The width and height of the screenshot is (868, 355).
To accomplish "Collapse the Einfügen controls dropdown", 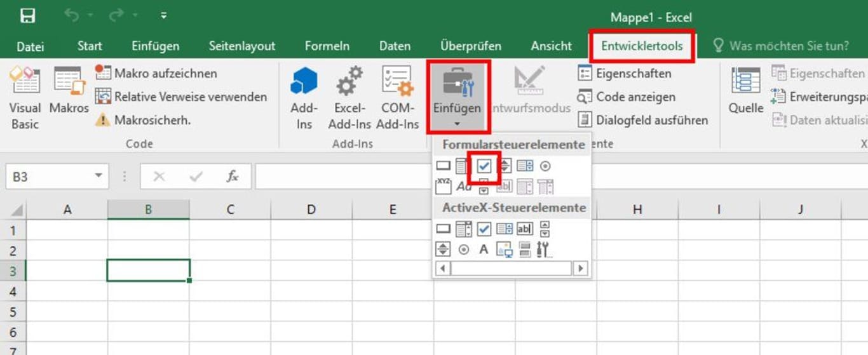I will [458, 97].
